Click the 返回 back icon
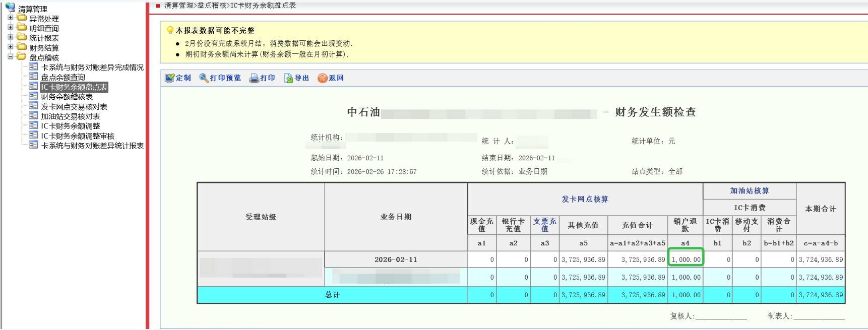The width and height of the screenshot is (868, 330). point(323,78)
